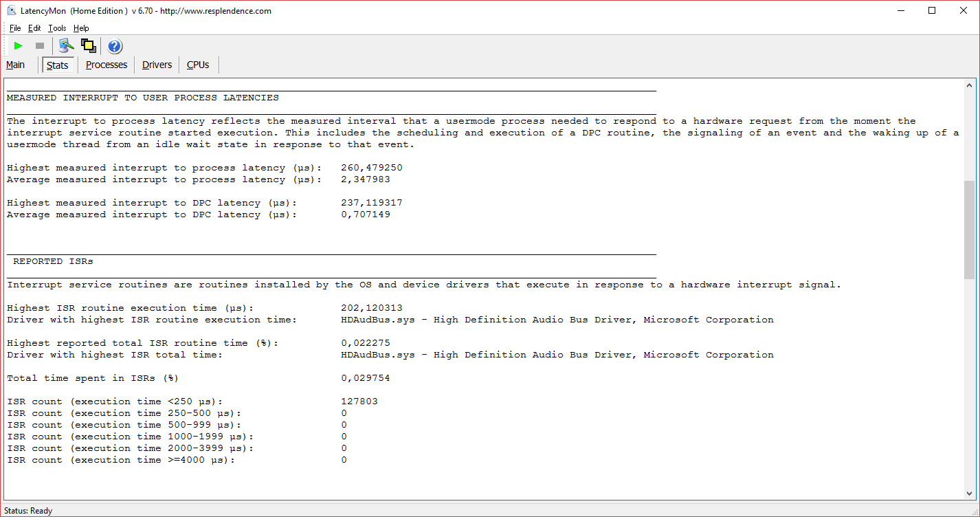Open the Help menu
980x517 pixels.
pyautogui.click(x=81, y=28)
